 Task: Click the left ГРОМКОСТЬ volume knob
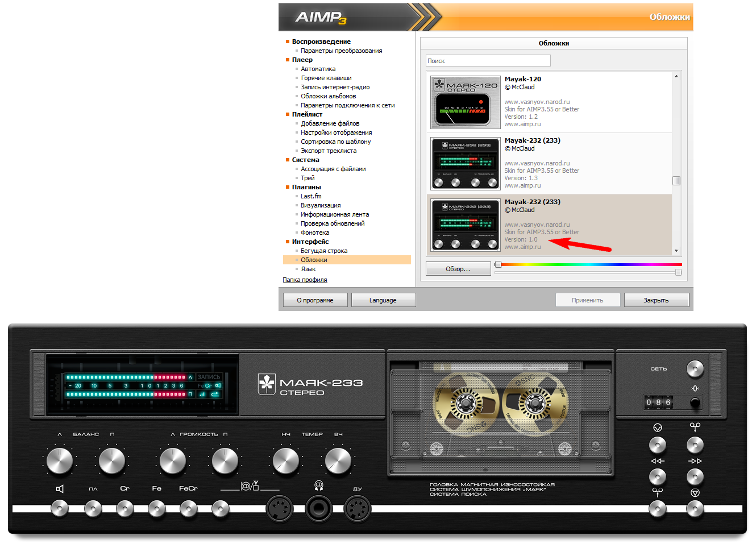173,460
